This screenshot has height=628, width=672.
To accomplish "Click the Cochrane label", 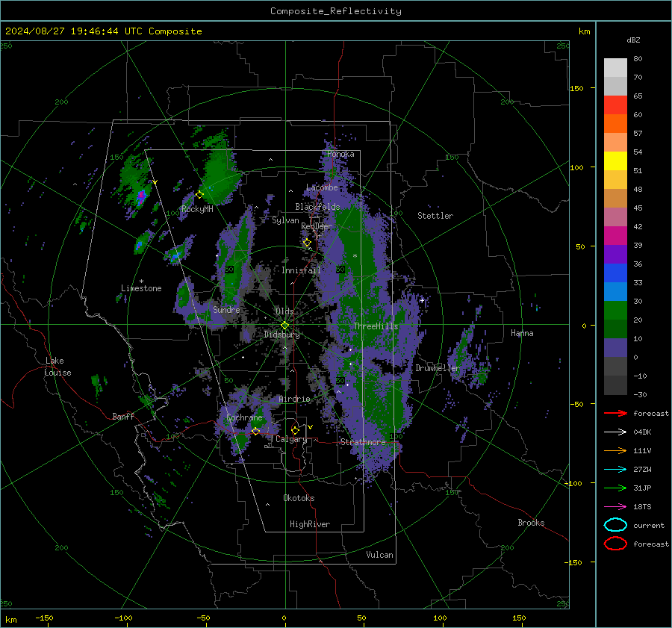I will pyautogui.click(x=244, y=417).
